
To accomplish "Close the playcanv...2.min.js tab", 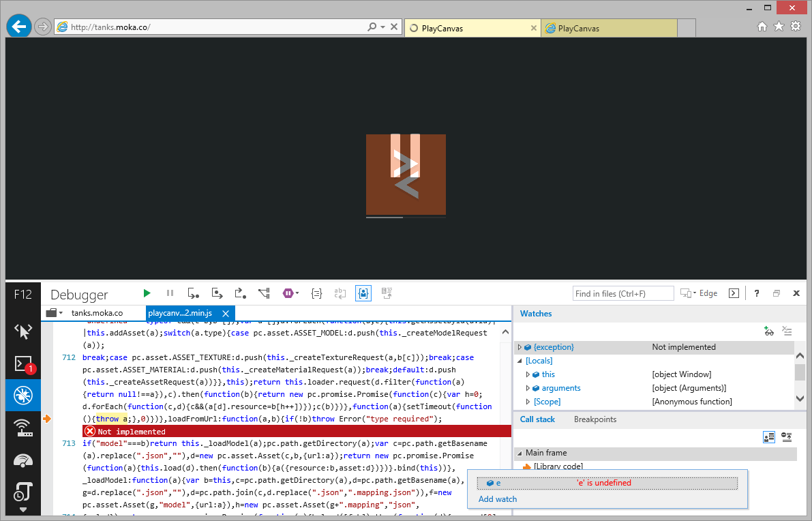I will tap(225, 313).
